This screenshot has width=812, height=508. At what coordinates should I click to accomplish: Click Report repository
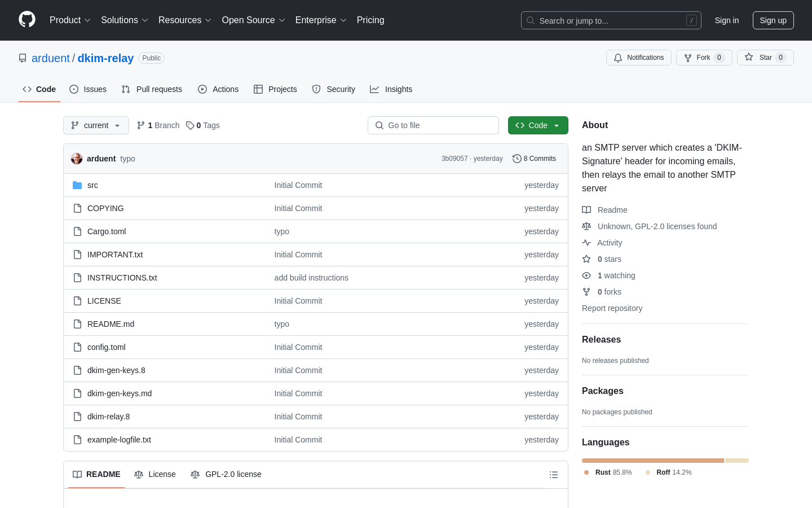coord(612,308)
